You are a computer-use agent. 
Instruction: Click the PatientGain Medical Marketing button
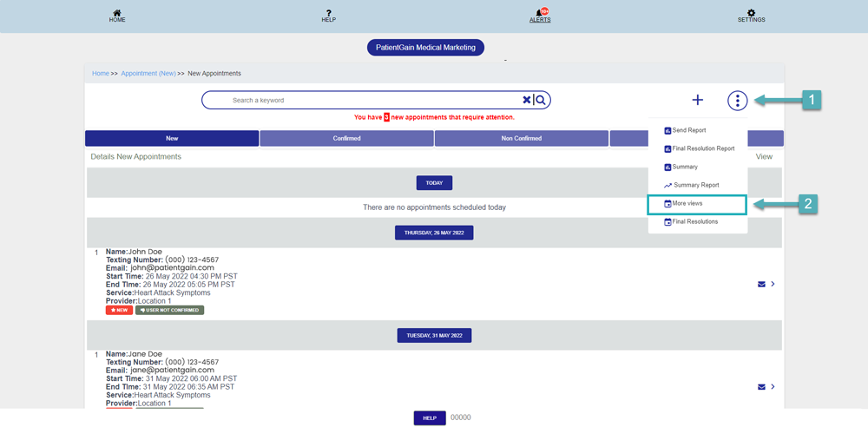click(x=425, y=48)
